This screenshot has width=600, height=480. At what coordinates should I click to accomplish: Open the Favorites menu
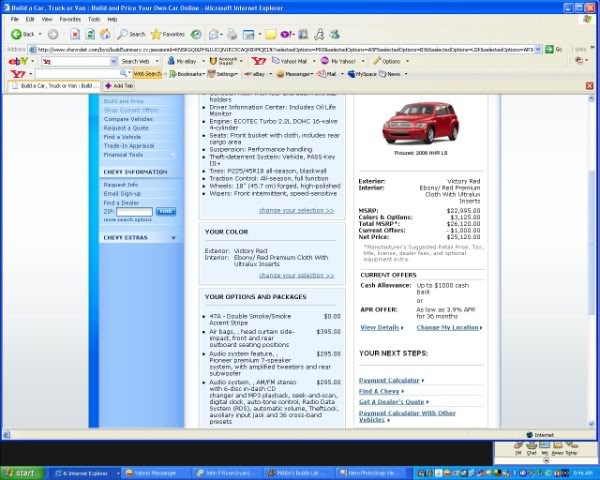[70, 19]
